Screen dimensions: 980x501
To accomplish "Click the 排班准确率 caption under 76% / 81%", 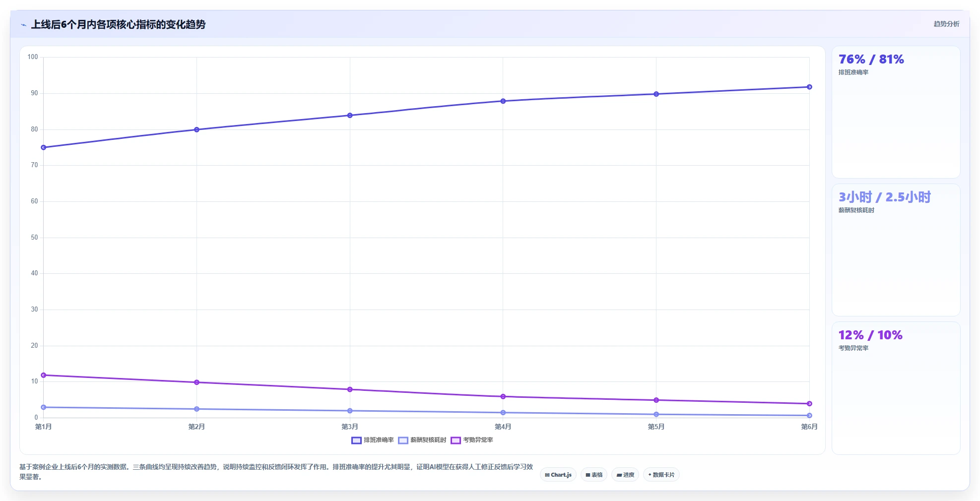I will (853, 72).
